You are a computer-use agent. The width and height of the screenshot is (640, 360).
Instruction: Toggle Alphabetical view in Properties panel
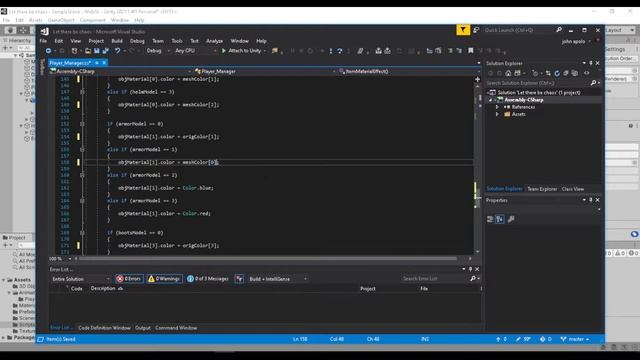click(500, 219)
